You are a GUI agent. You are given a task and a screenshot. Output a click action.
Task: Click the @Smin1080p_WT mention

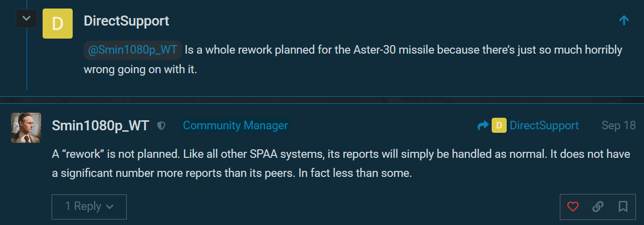[x=133, y=50]
